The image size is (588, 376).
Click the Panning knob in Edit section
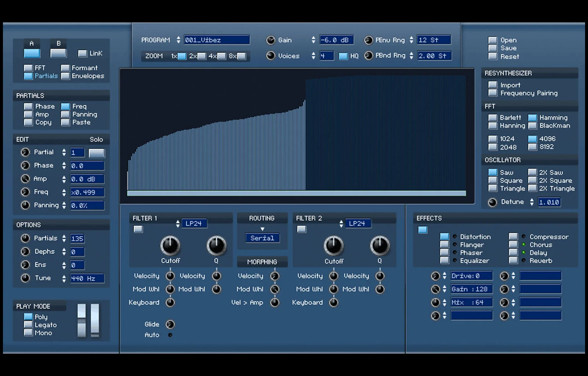pos(25,205)
